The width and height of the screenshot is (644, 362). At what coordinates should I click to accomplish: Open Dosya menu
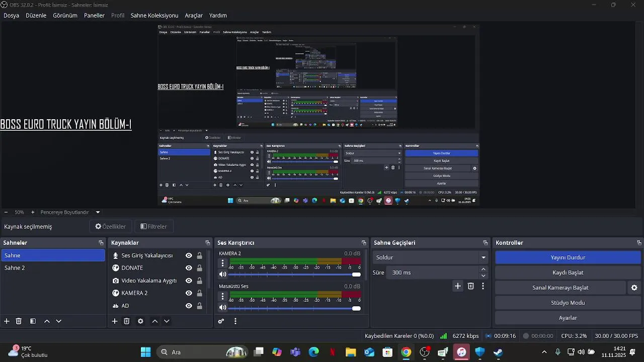[11, 16]
